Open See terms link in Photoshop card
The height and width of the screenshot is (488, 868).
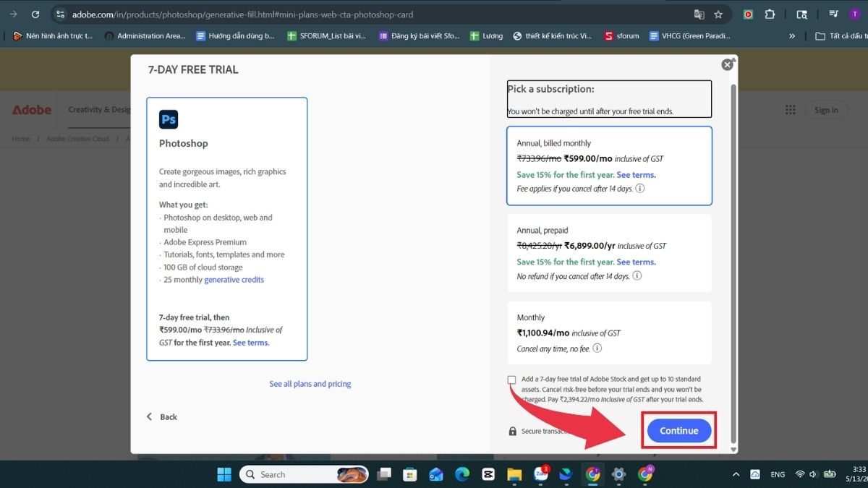[251, 343]
